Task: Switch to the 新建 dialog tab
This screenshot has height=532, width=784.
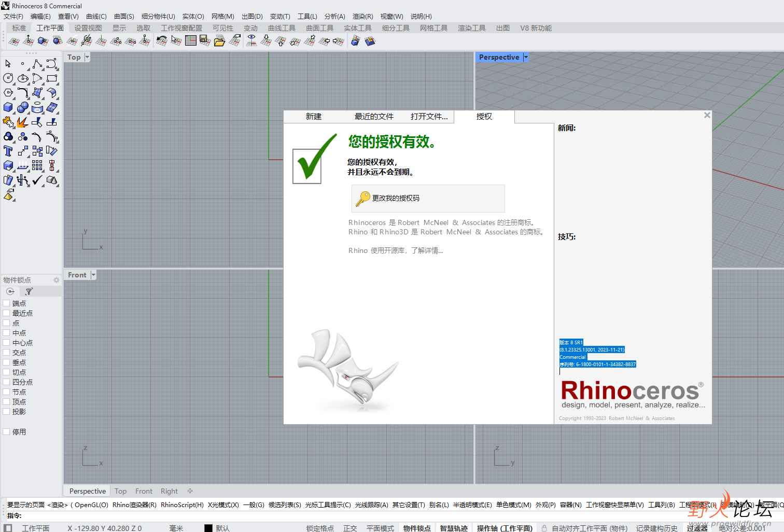Action: click(x=314, y=117)
